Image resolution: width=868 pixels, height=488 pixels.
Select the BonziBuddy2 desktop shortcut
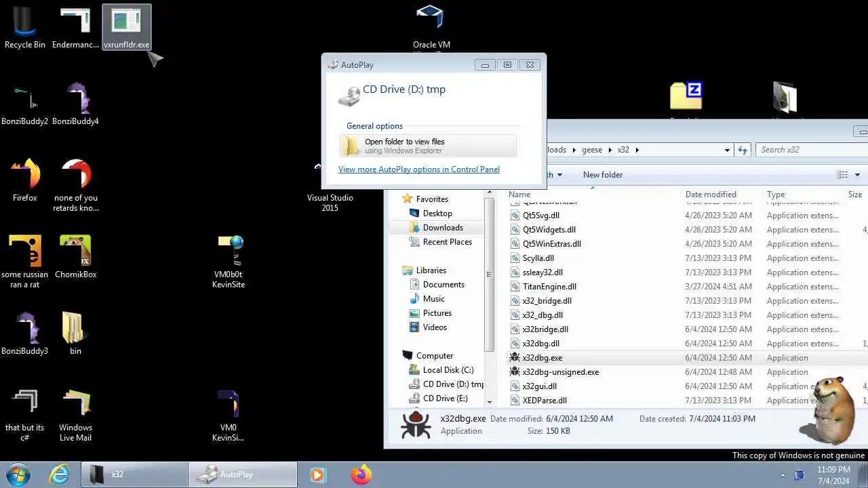click(x=25, y=104)
